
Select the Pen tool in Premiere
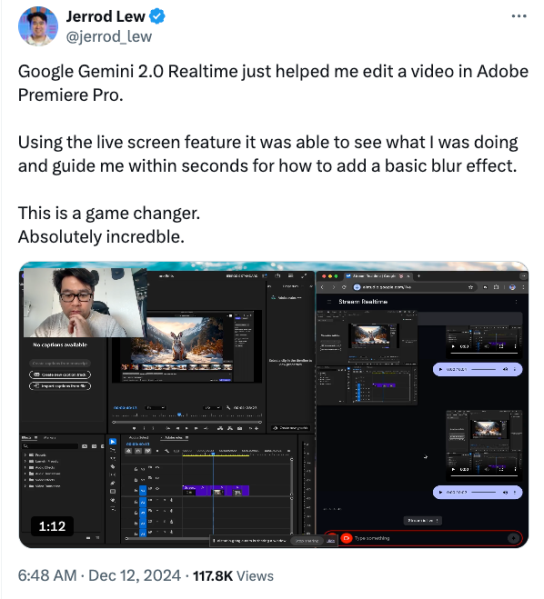tap(113, 483)
